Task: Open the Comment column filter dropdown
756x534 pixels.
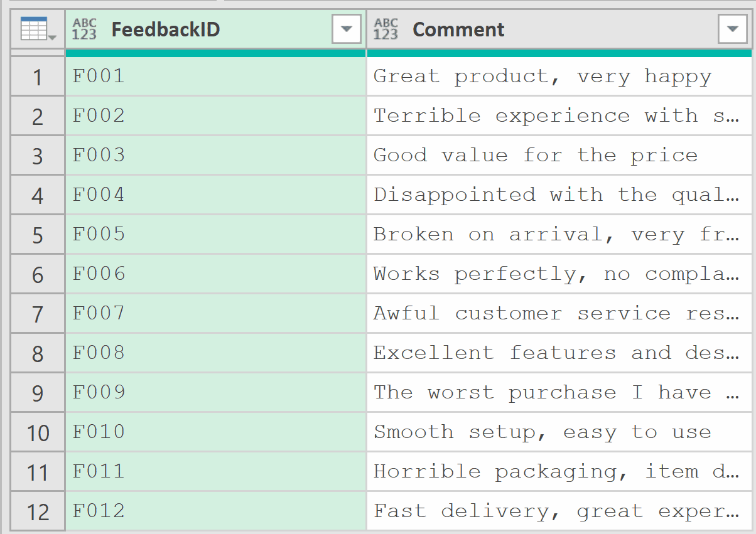Action: pyautogui.click(x=732, y=29)
